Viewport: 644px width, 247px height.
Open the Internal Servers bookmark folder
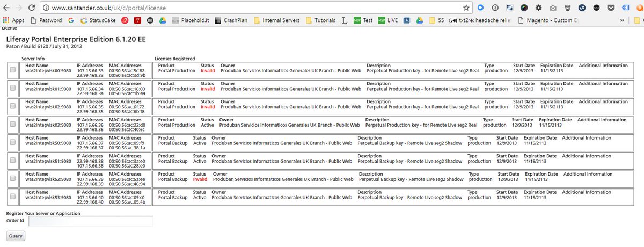click(x=276, y=20)
